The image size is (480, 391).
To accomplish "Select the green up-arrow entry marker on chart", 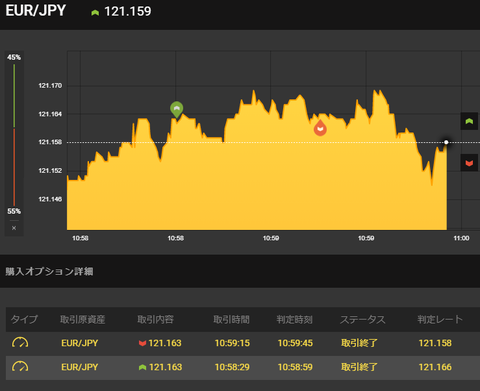I will 176,110.
